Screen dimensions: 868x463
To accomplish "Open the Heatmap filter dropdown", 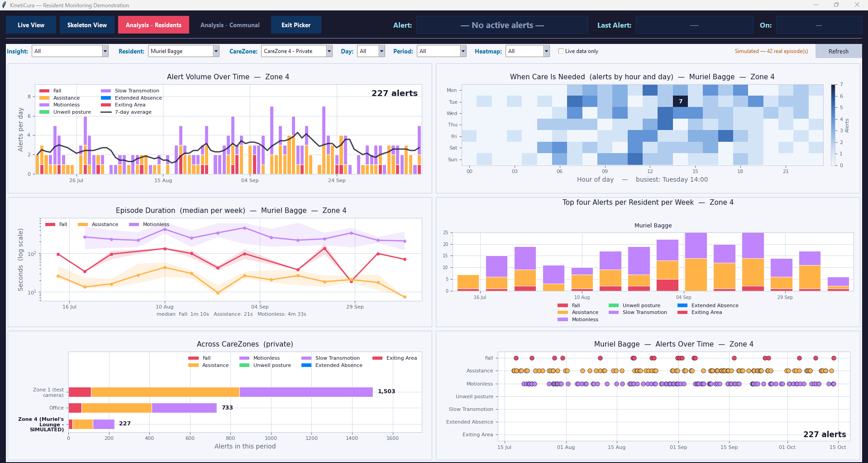I will coord(528,51).
